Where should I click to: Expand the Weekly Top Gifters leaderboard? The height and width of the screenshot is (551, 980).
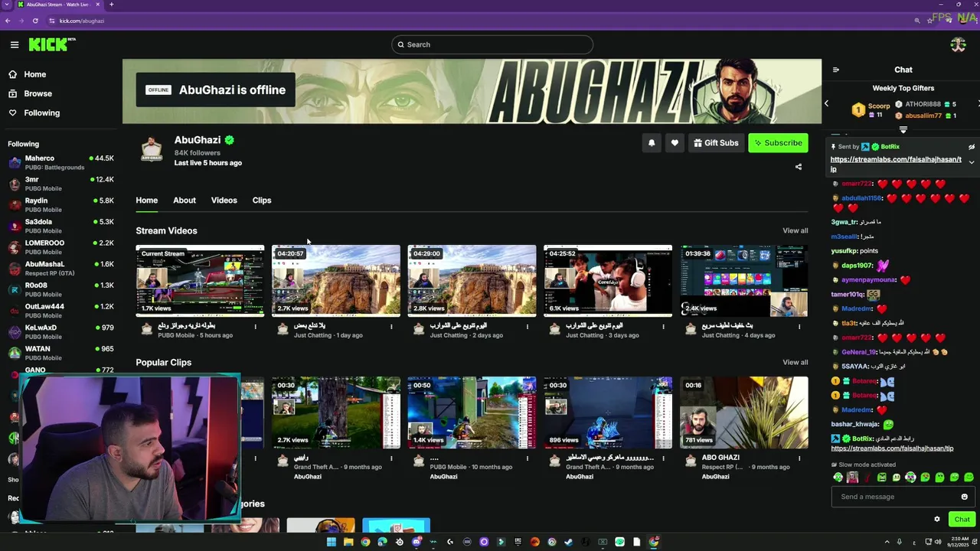coord(903,130)
